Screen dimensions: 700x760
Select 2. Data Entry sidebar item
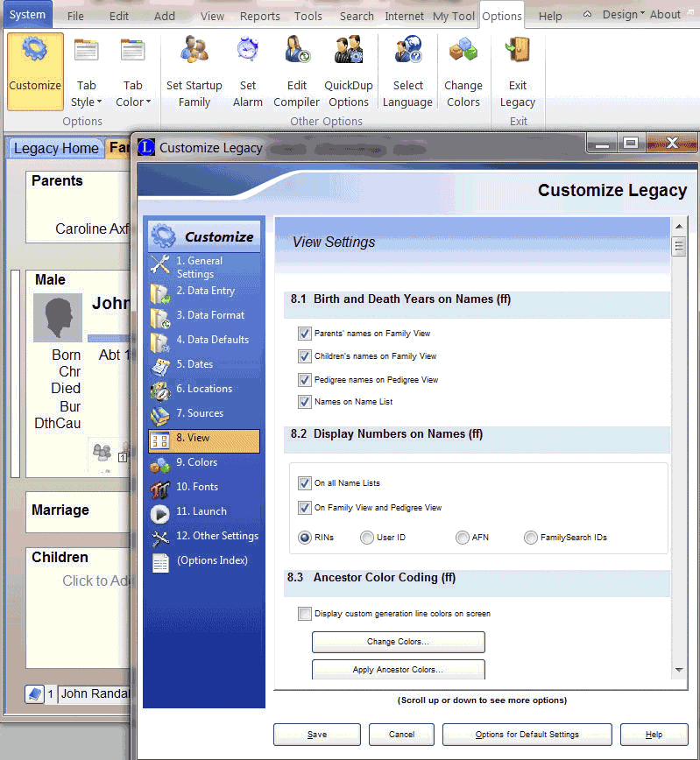tap(204, 291)
